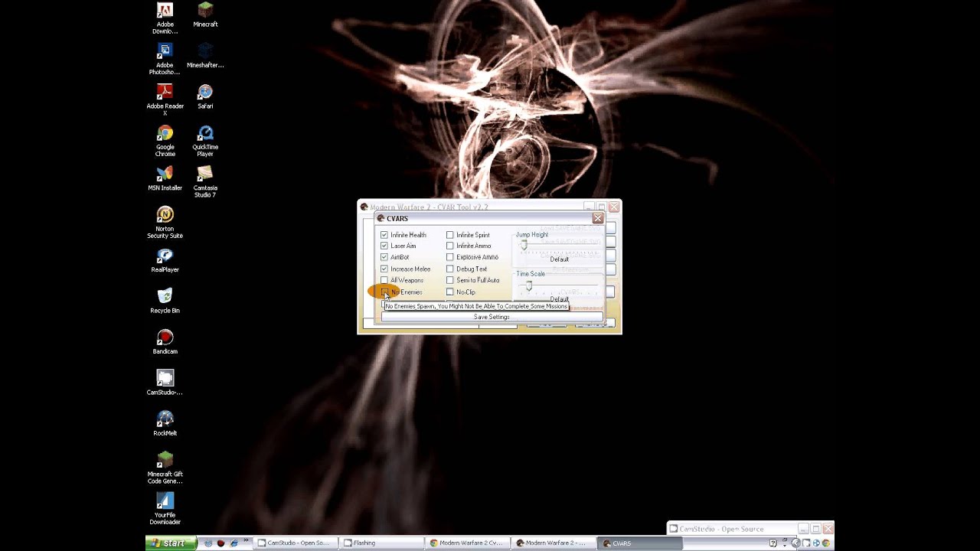
Task: Check the Debug Text option
Action: click(x=450, y=269)
